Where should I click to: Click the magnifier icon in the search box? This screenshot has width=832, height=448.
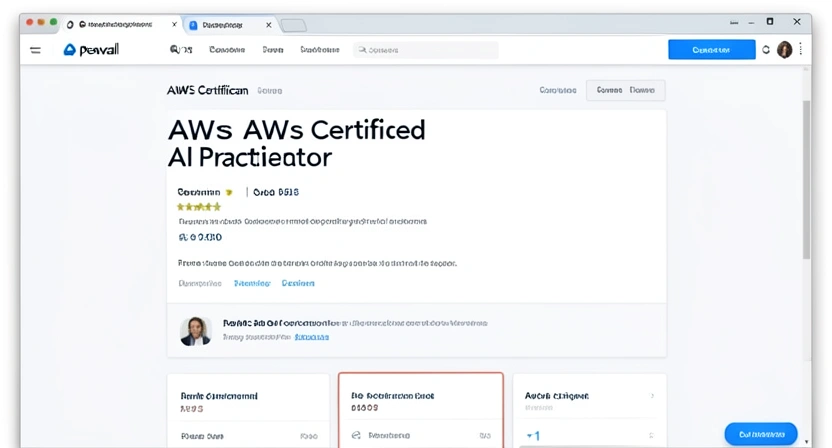[362, 50]
